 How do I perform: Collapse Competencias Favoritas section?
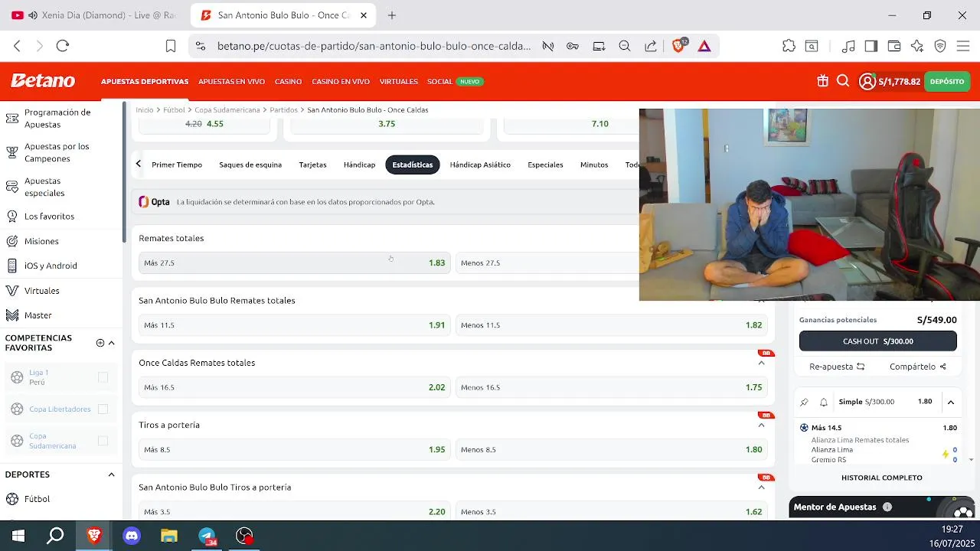111,343
